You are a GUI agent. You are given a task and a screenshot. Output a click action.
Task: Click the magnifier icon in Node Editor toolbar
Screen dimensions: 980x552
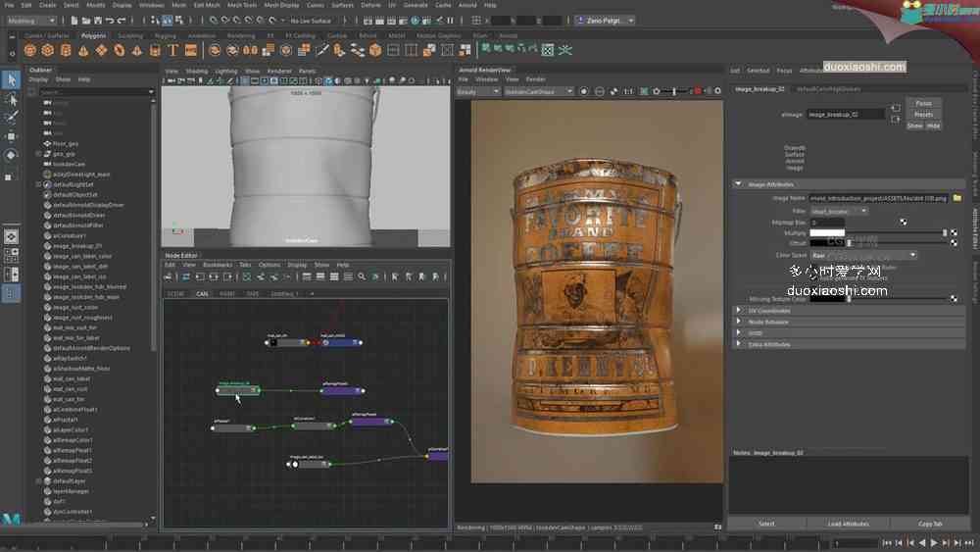362,276
